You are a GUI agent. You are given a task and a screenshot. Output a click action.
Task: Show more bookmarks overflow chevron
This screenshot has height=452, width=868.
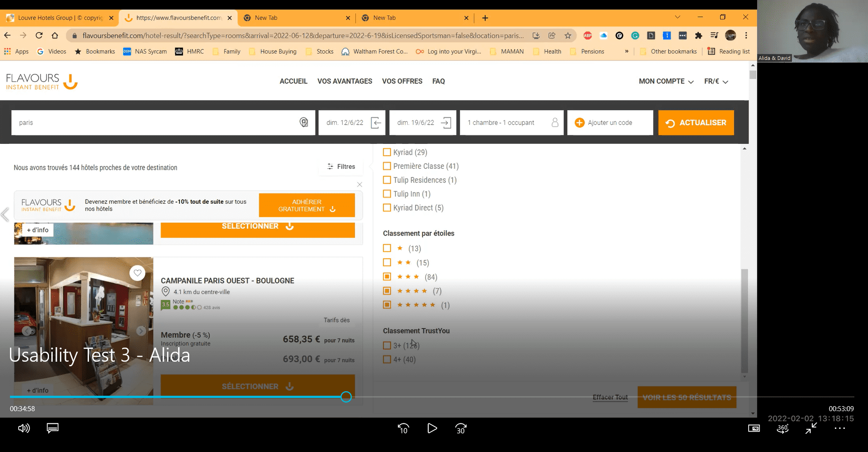626,51
